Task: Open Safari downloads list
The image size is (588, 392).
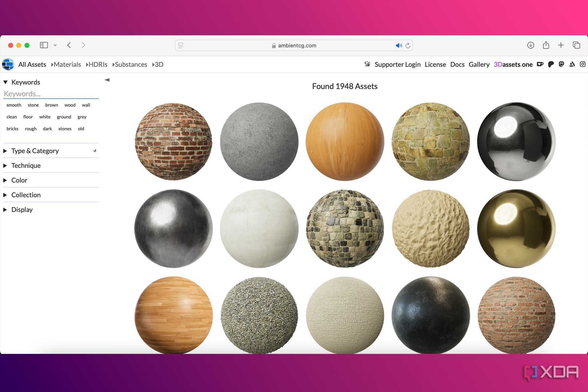Action: tap(531, 45)
